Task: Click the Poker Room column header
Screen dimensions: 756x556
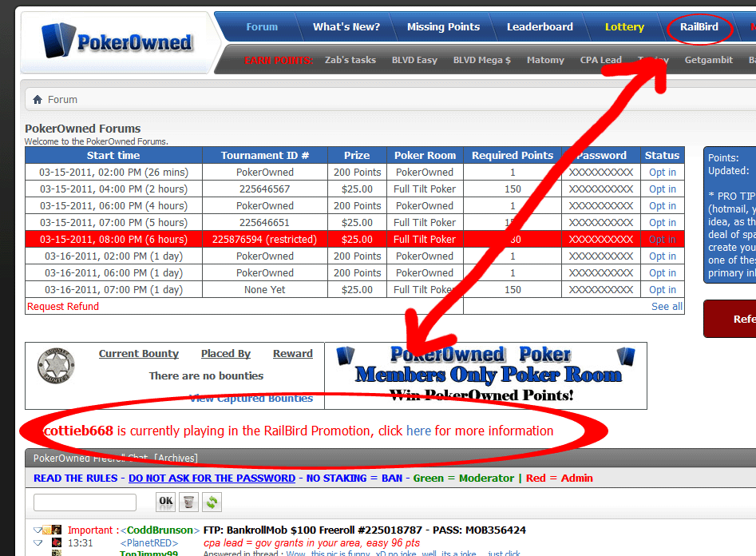Action: (425, 156)
